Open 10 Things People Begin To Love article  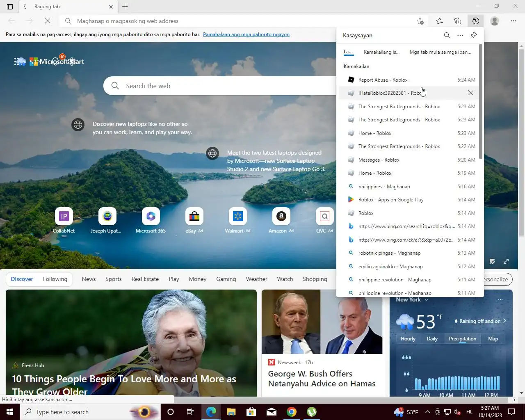(x=124, y=385)
